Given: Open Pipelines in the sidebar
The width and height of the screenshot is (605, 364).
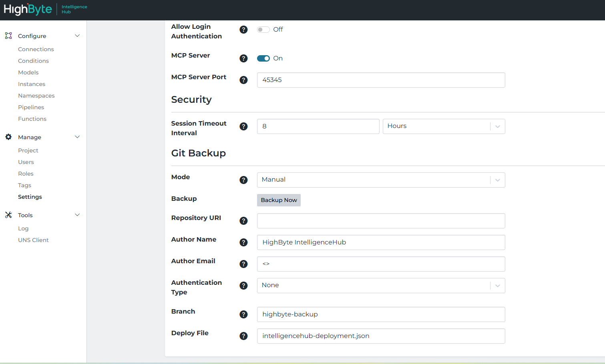Looking at the screenshot, I should tap(31, 107).
